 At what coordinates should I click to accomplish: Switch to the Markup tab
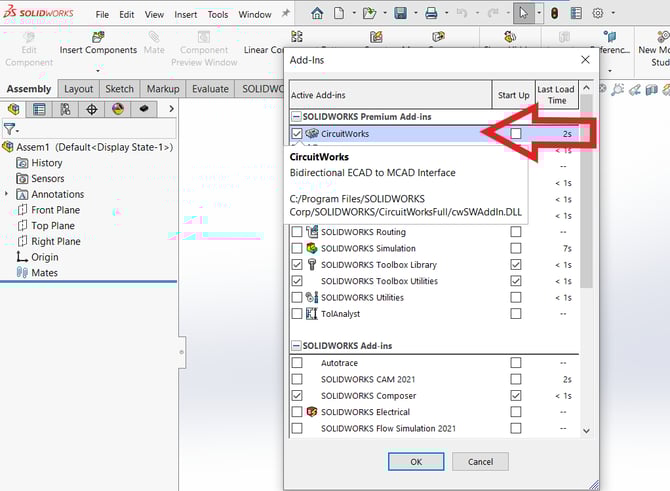(163, 89)
